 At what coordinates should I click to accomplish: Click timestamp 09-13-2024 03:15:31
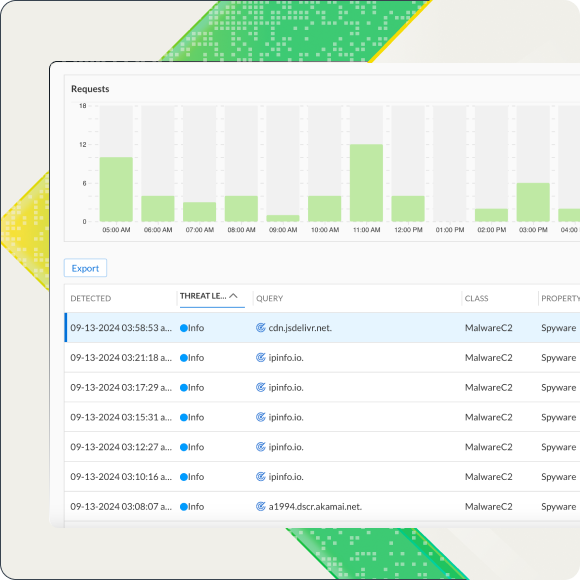(121, 417)
